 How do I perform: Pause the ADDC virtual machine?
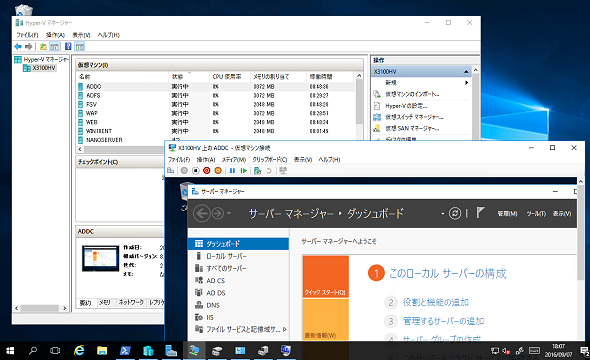pos(232,171)
